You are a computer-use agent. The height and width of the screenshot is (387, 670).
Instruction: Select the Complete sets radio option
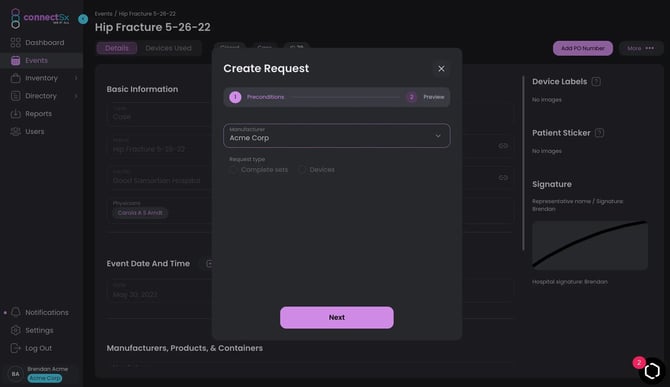(233, 170)
